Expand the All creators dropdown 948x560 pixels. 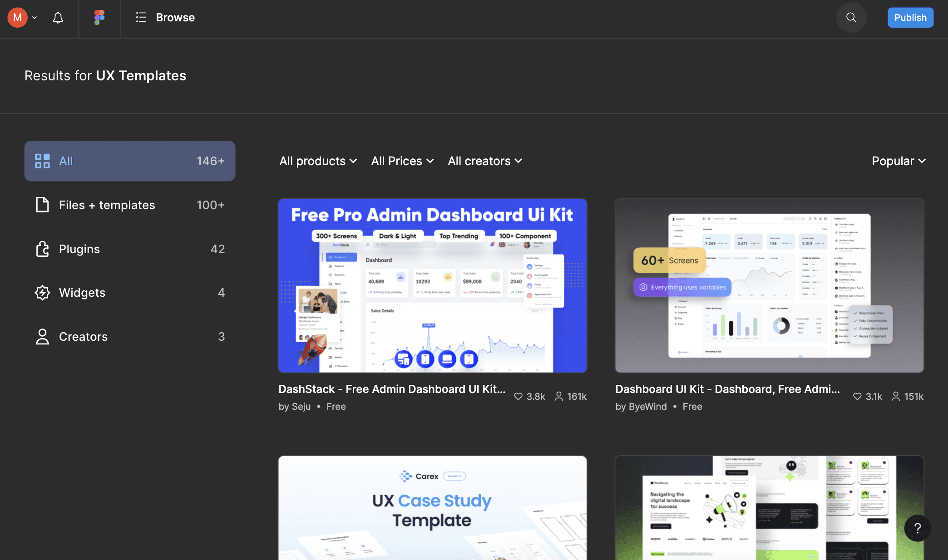point(484,161)
